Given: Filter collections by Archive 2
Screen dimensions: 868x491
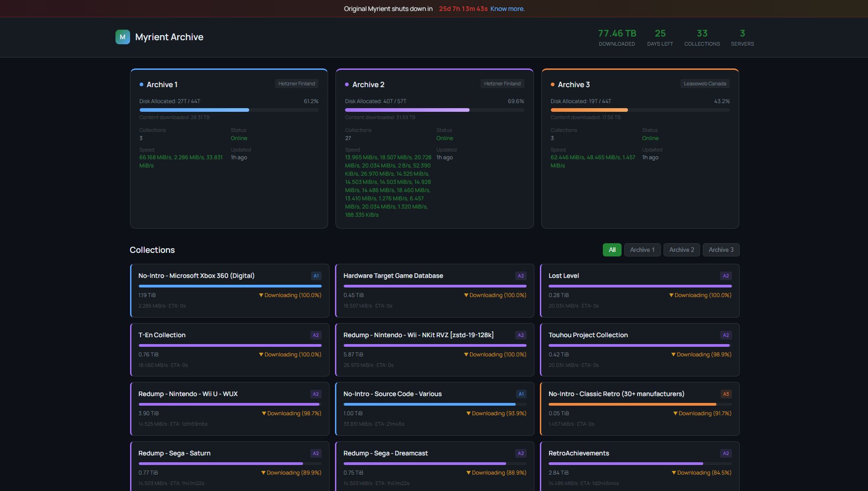Looking at the screenshot, I should [x=681, y=250].
